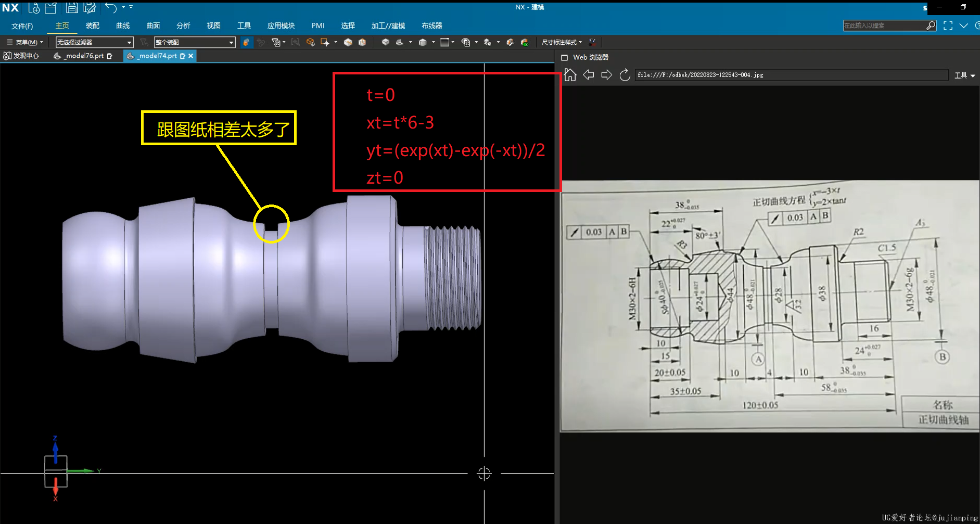Click the dark background color icon

444,42
